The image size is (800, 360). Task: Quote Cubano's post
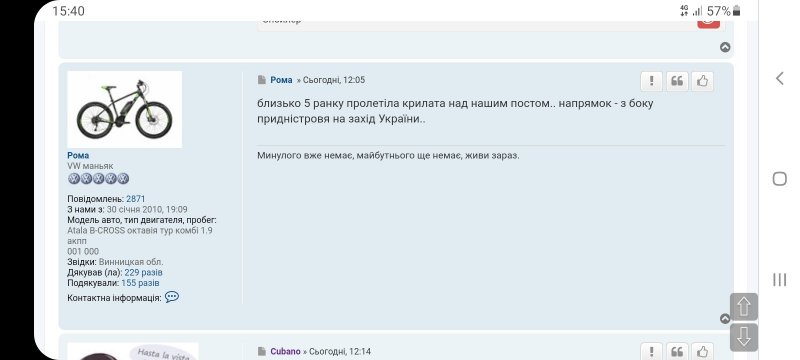pyautogui.click(x=677, y=352)
